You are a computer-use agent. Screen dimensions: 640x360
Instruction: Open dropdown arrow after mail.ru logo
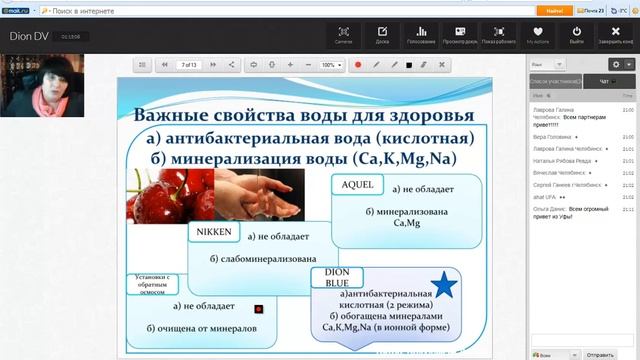point(34,11)
